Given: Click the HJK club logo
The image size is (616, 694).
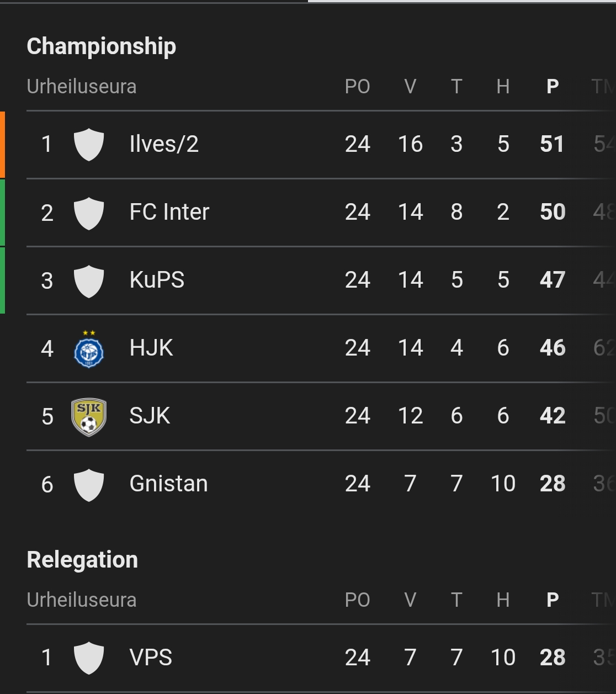Looking at the screenshot, I should coord(89,349).
